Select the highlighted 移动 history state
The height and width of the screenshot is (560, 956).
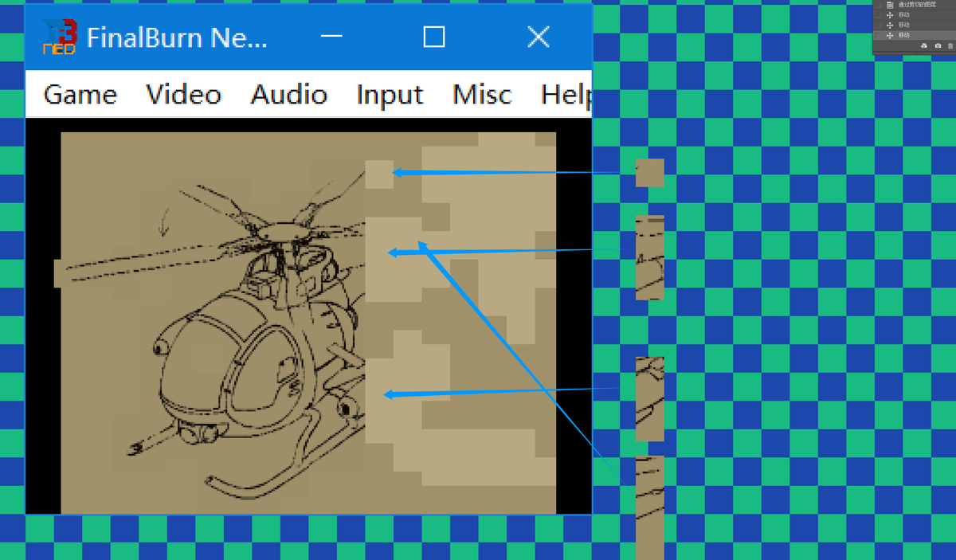click(915, 35)
